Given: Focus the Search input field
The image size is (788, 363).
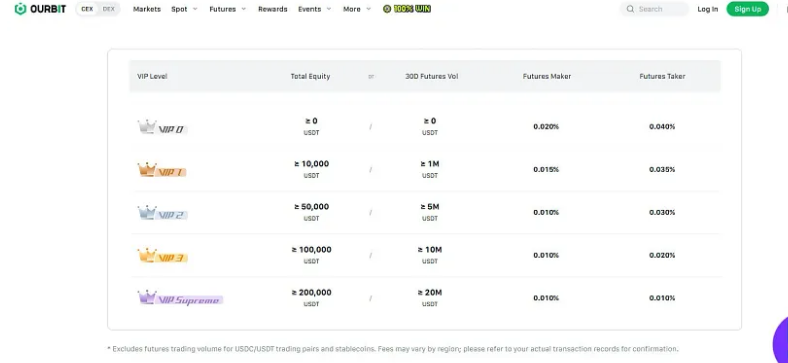Looking at the screenshot, I should 654,9.
